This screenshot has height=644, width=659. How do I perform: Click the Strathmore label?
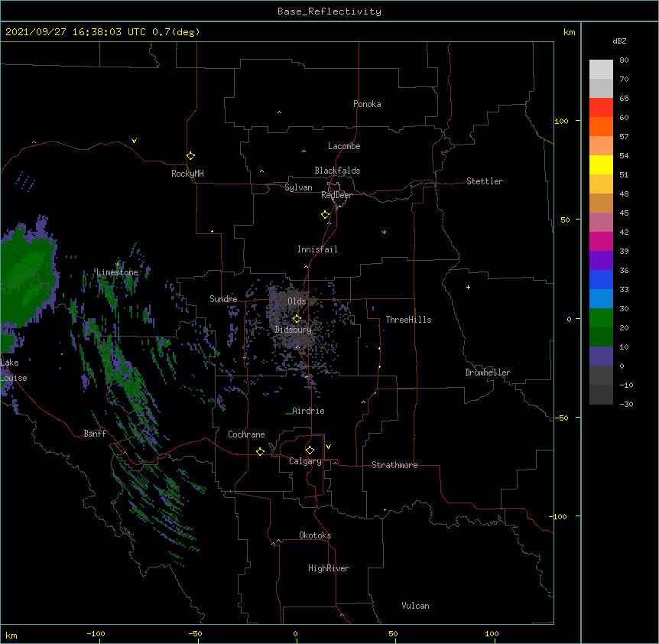[394, 465]
